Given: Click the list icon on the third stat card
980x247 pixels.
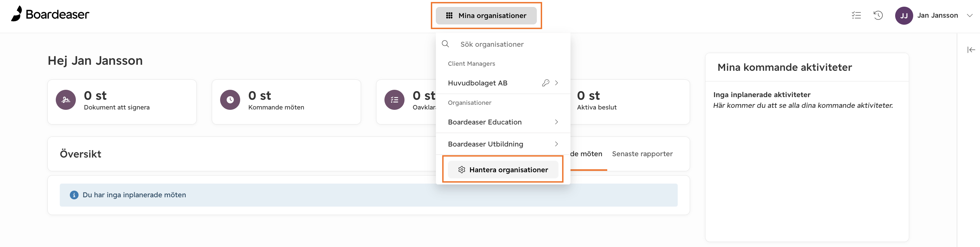Looking at the screenshot, I should coord(394,100).
